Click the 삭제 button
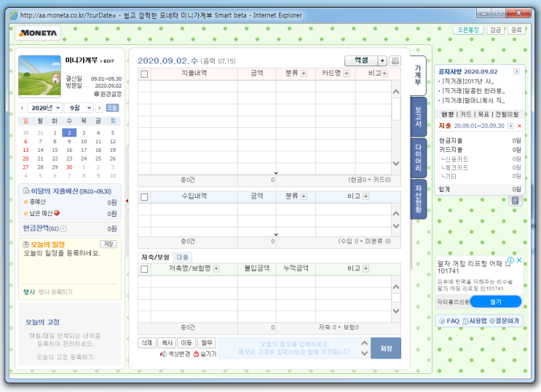 coord(146,343)
